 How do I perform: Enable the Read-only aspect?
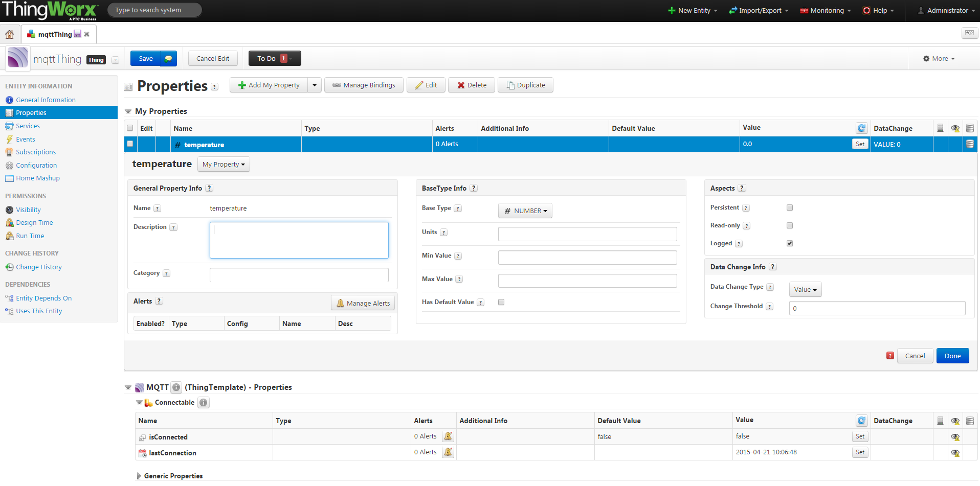point(790,225)
